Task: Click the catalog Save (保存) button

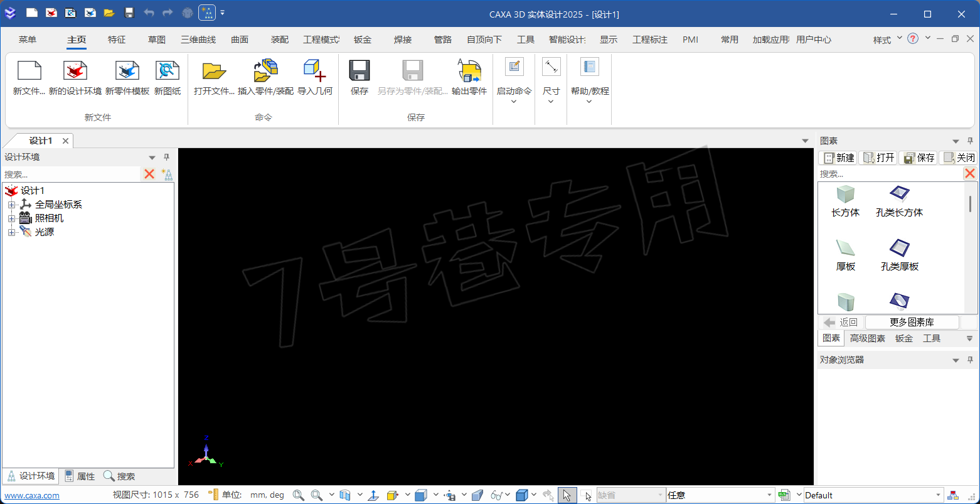Action: pos(918,158)
